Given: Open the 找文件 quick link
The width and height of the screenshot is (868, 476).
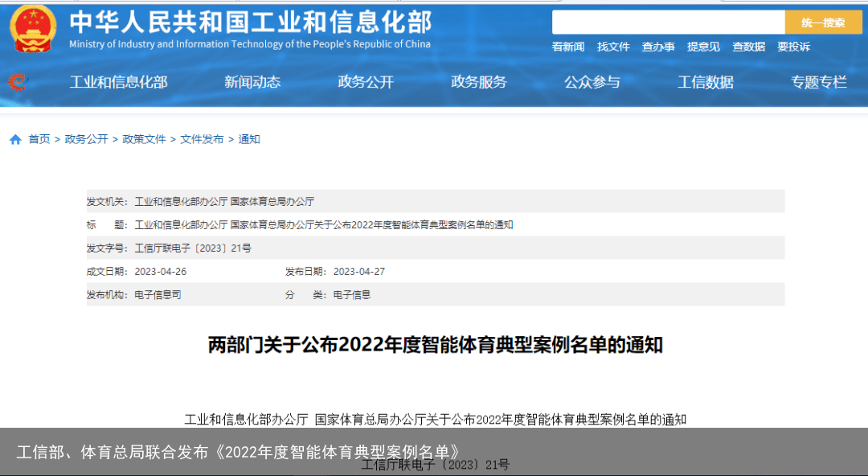Looking at the screenshot, I should (613, 47).
